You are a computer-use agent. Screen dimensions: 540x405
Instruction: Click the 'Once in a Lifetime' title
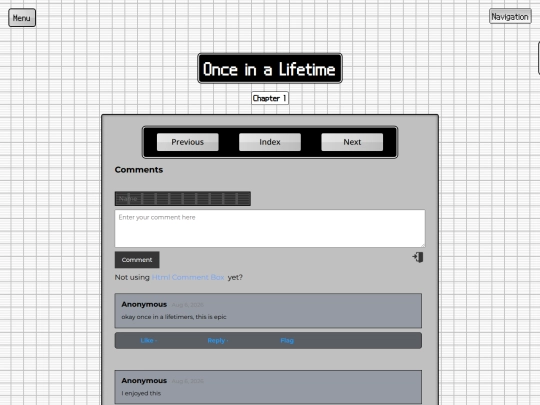click(x=270, y=68)
